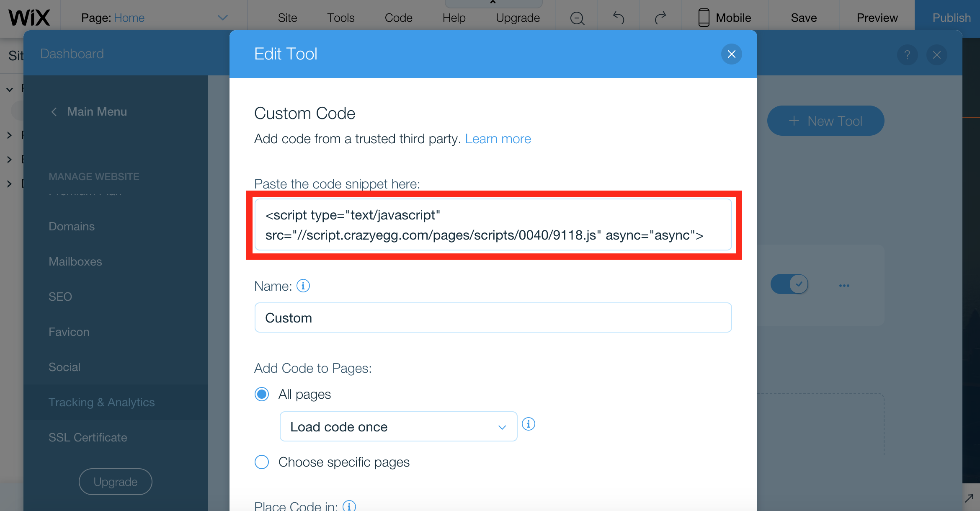
Task: Open Domains in sidebar
Action: (x=72, y=226)
